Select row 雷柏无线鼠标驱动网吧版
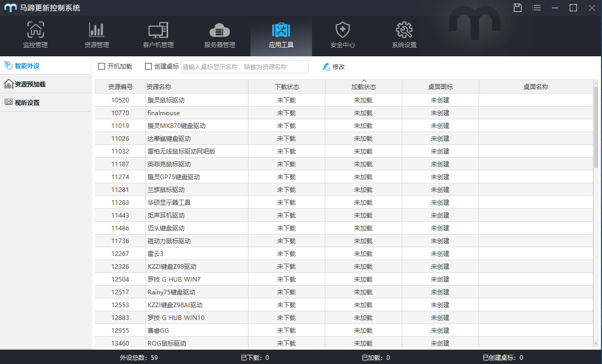Viewport: 602px width, 364px height. click(x=344, y=151)
